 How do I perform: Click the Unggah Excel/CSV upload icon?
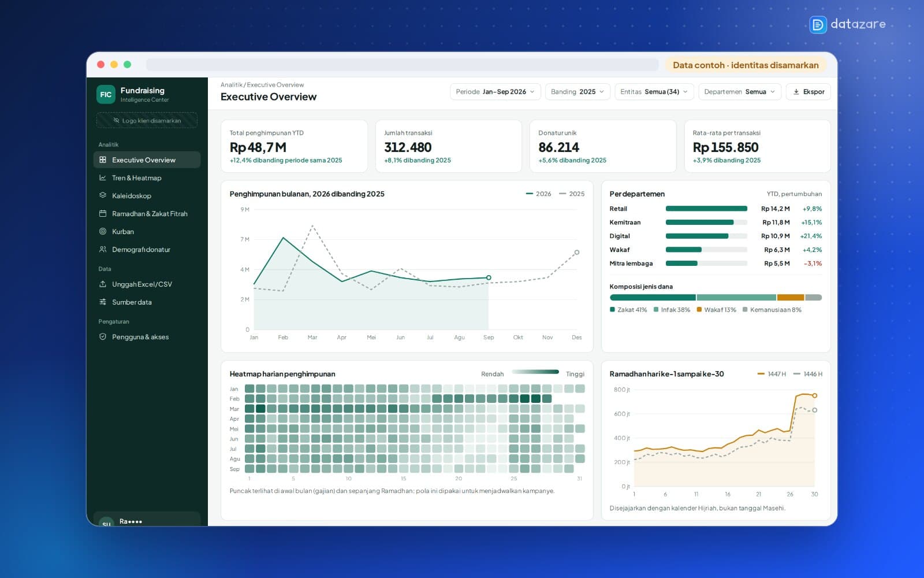(103, 284)
